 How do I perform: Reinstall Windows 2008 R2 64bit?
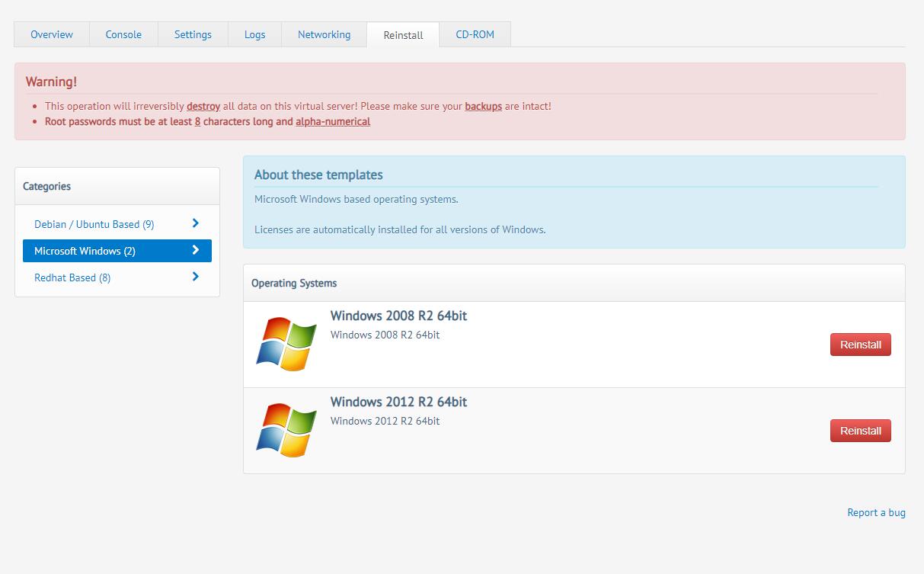click(860, 345)
